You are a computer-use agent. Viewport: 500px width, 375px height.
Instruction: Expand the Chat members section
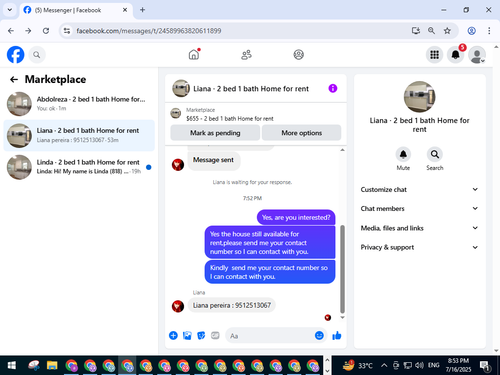[x=419, y=209]
